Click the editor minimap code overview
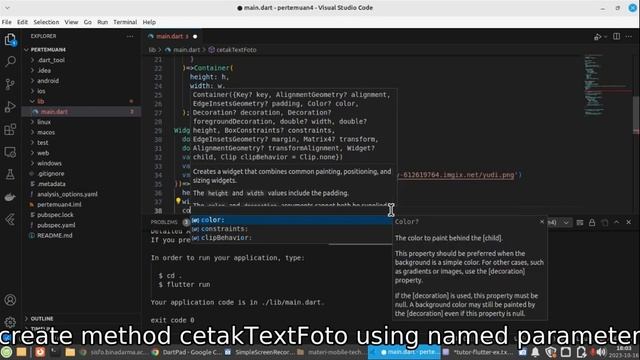This screenshot has width=640, height=360. click(606, 86)
